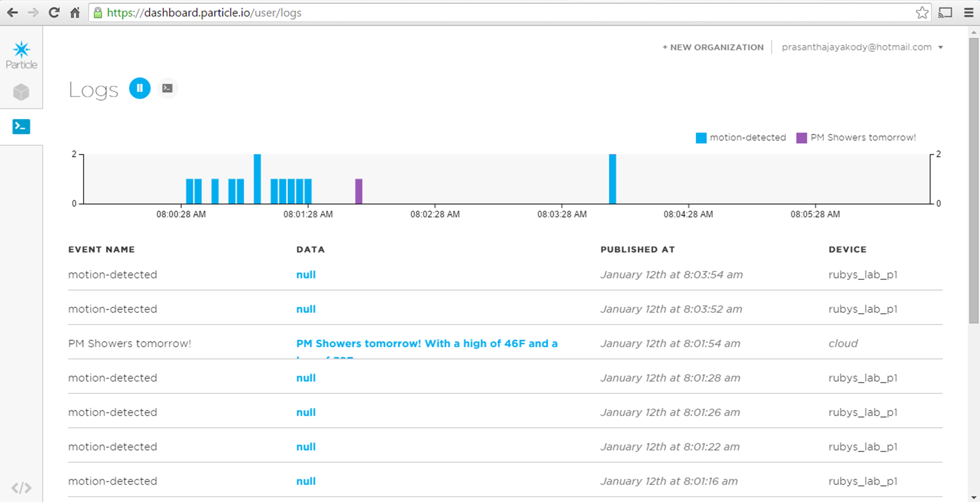Click the + NEW ORGANIZATION link
The image size is (980, 502).
click(713, 47)
